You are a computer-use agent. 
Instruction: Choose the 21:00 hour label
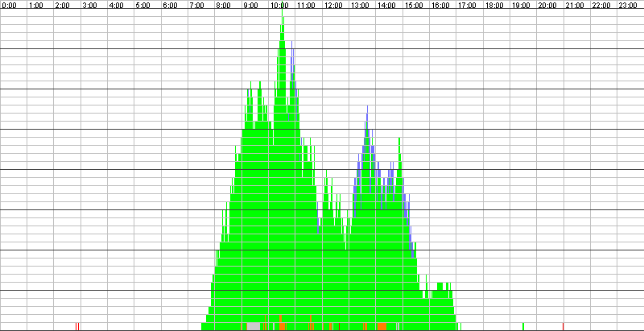click(575, 6)
